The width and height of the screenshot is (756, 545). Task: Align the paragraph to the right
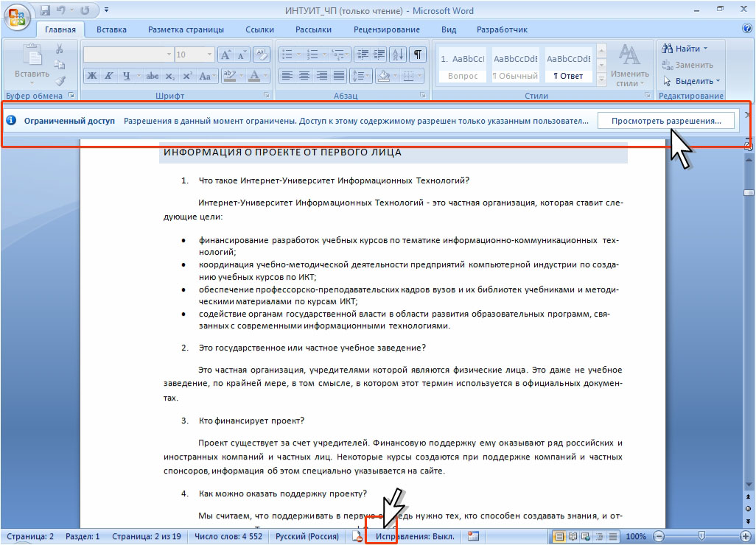tap(321, 76)
